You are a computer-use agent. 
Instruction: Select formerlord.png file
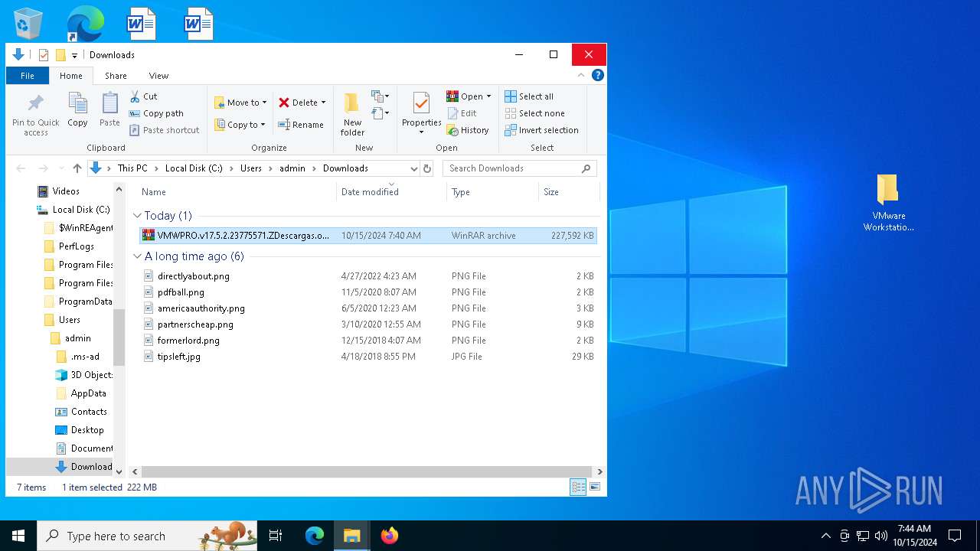pyautogui.click(x=368, y=341)
